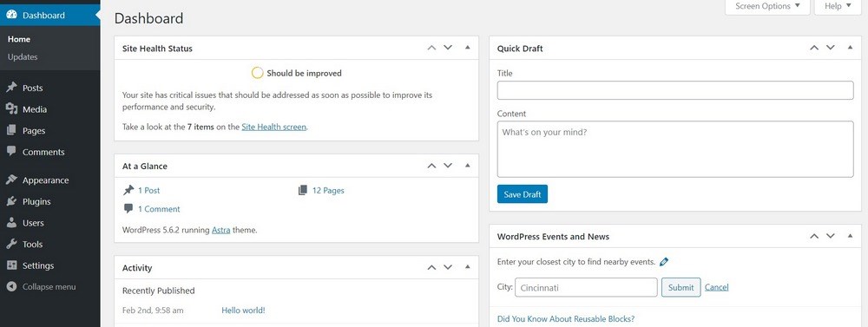Click the pin icon beside 1 Post

click(128, 190)
